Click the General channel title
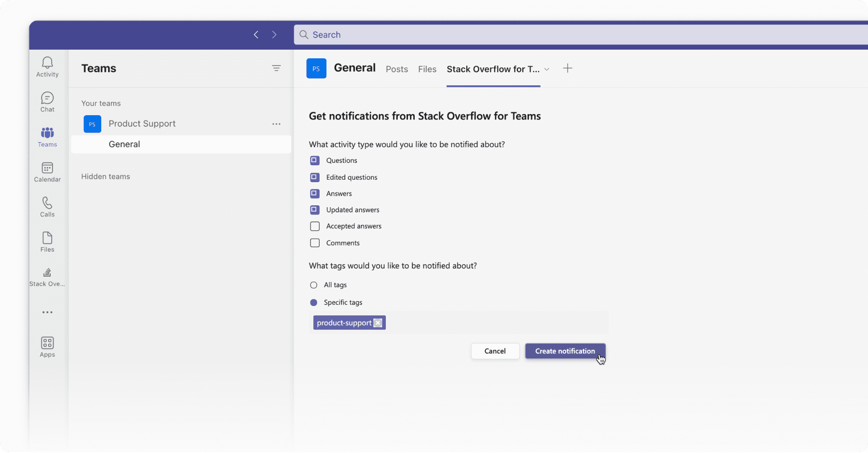868x453 pixels. pos(355,68)
